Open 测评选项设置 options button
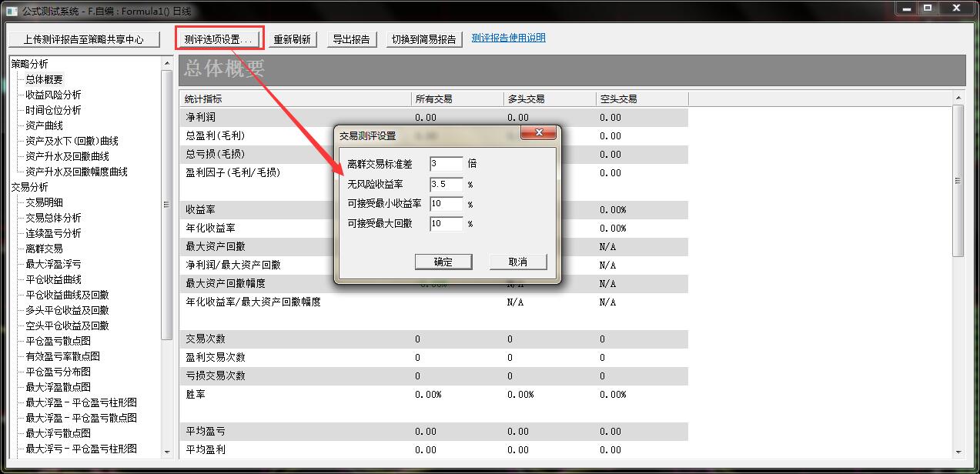This screenshot has width=980, height=474. (219, 39)
